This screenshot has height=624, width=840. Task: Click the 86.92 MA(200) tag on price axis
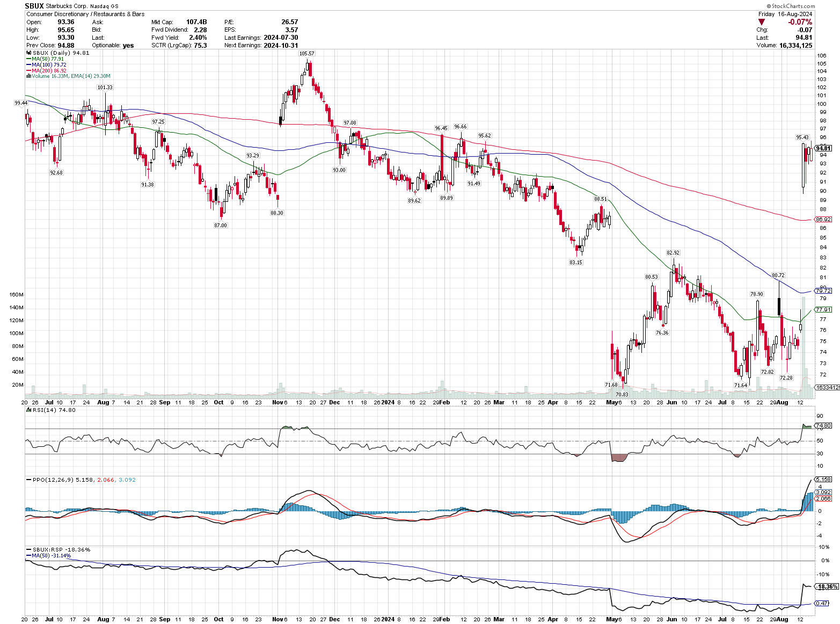823,220
